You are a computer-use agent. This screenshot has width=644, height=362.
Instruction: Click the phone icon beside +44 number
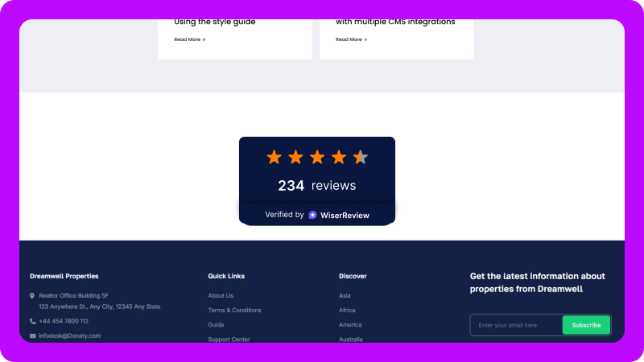pos(32,321)
